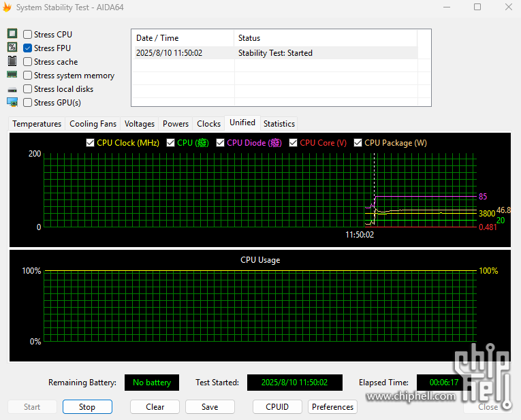Click the 85 CPU Diode value label
This screenshot has height=420, width=521.
pyautogui.click(x=483, y=197)
